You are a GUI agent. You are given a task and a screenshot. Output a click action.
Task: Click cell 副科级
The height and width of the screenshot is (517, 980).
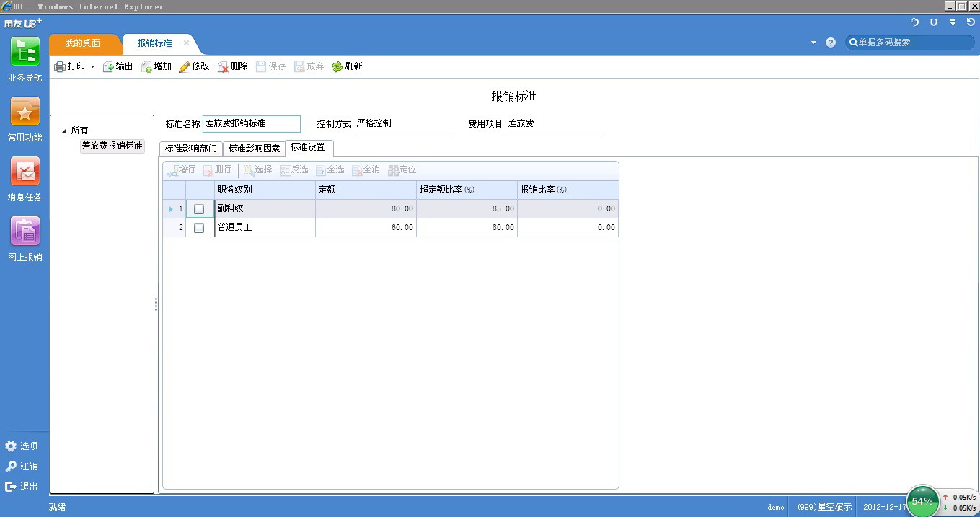(x=265, y=209)
